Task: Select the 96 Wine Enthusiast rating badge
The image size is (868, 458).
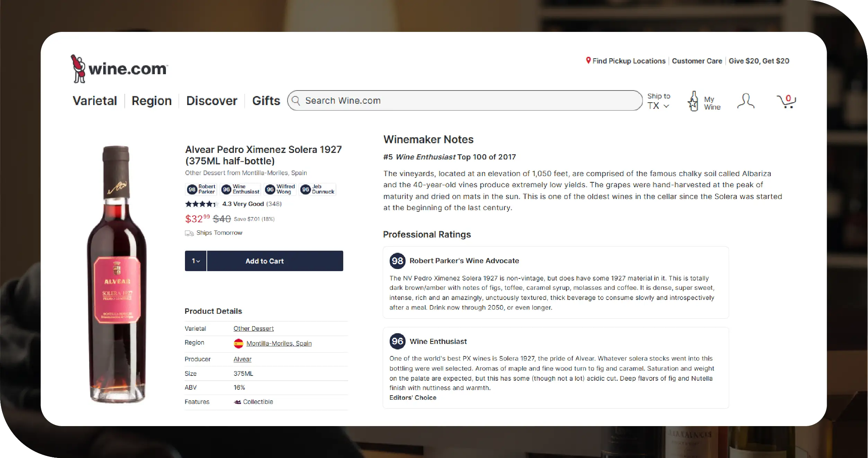Action: (x=240, y=189)
